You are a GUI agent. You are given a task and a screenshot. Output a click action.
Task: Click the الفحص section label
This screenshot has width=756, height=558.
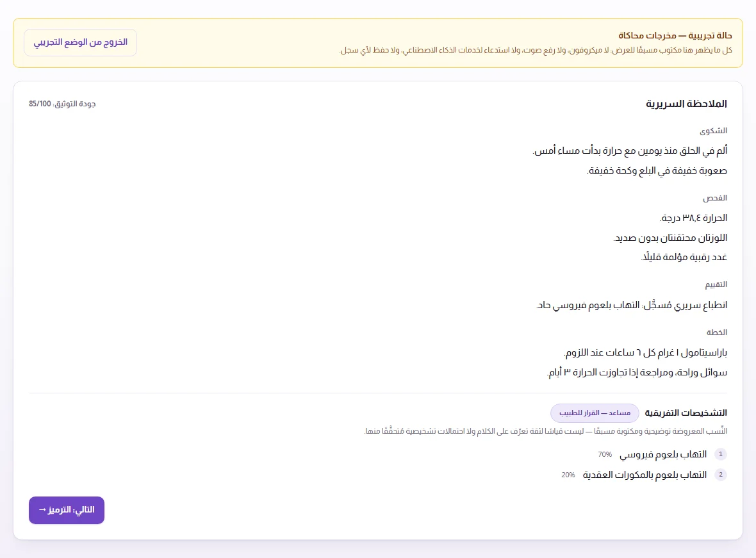click(714, 198)
